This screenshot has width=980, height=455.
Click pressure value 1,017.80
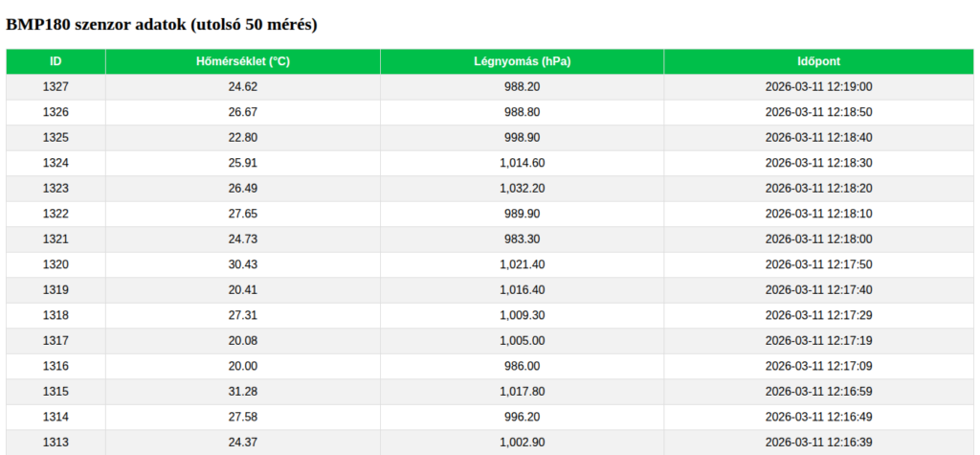[522, 391]
